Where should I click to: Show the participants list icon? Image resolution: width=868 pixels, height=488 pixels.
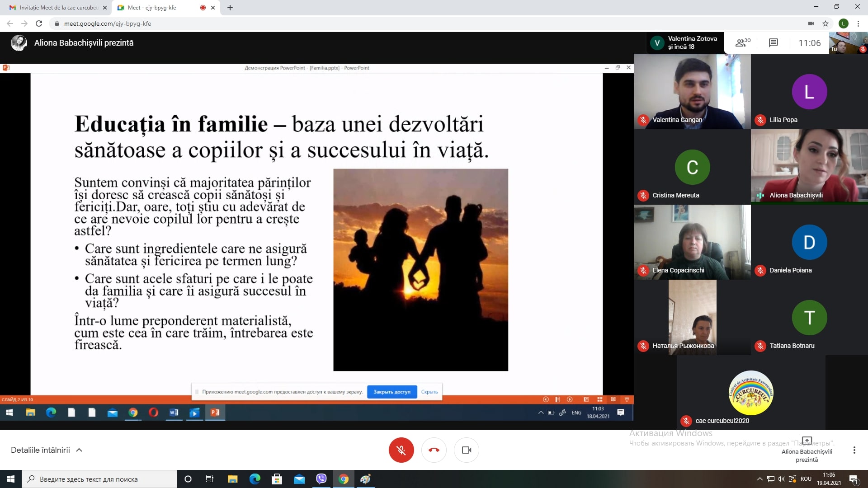(x=742, y=43)
